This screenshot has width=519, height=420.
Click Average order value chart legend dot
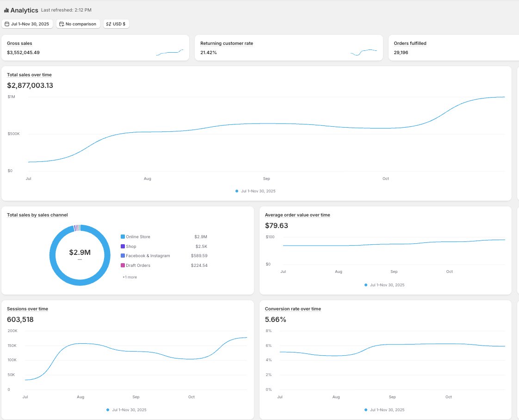[366, 285]
